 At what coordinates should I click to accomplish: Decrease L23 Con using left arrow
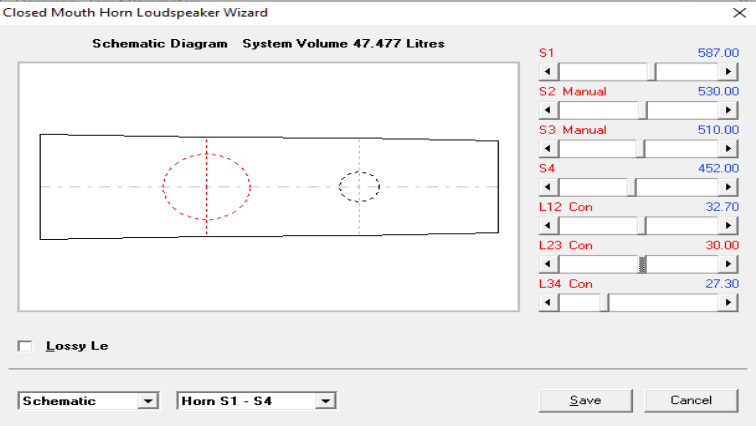[x=546, y=264]
